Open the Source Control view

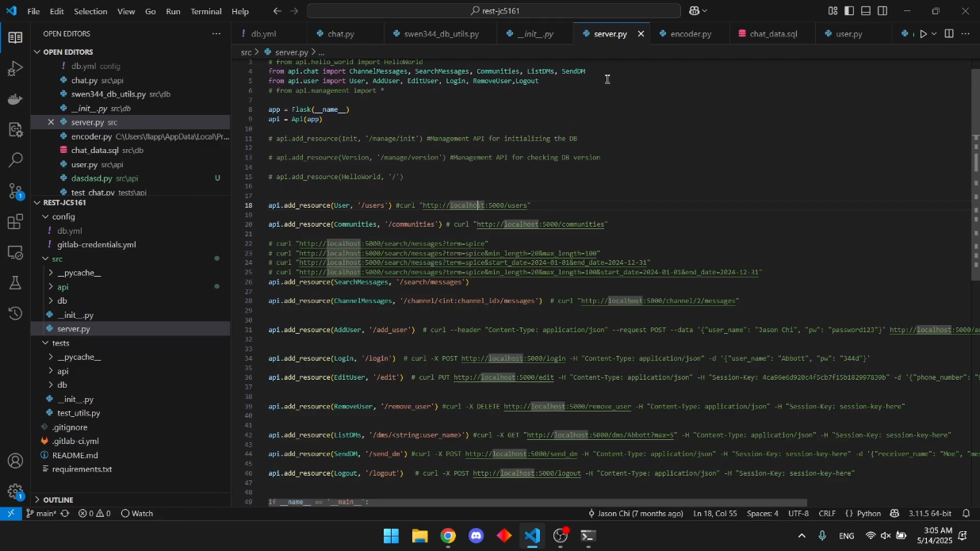15,191
